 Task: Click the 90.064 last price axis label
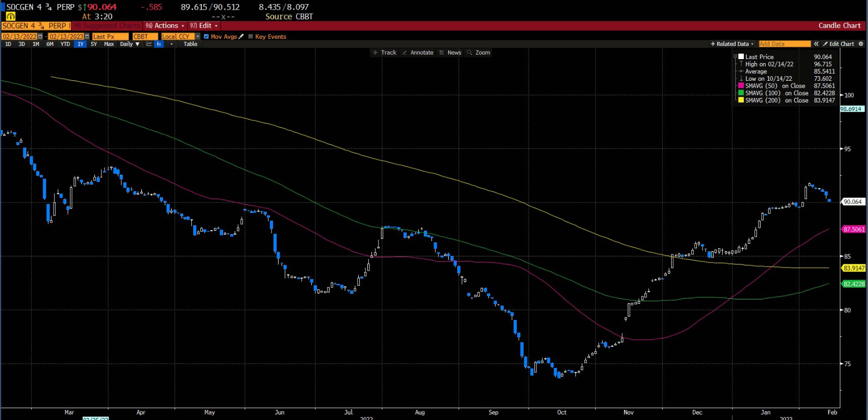coord(853,202)
